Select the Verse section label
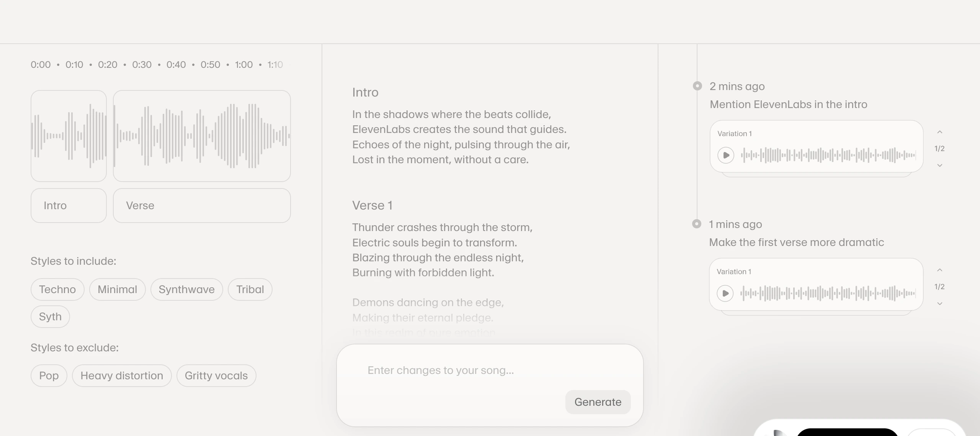Screen dimensions: 980x436 tap(202, 205)
